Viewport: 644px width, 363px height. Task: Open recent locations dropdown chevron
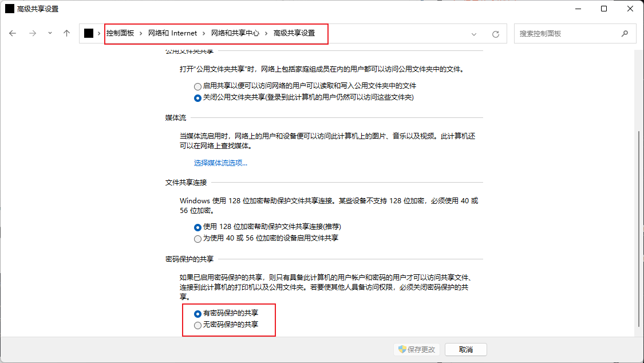pos(50,33)
